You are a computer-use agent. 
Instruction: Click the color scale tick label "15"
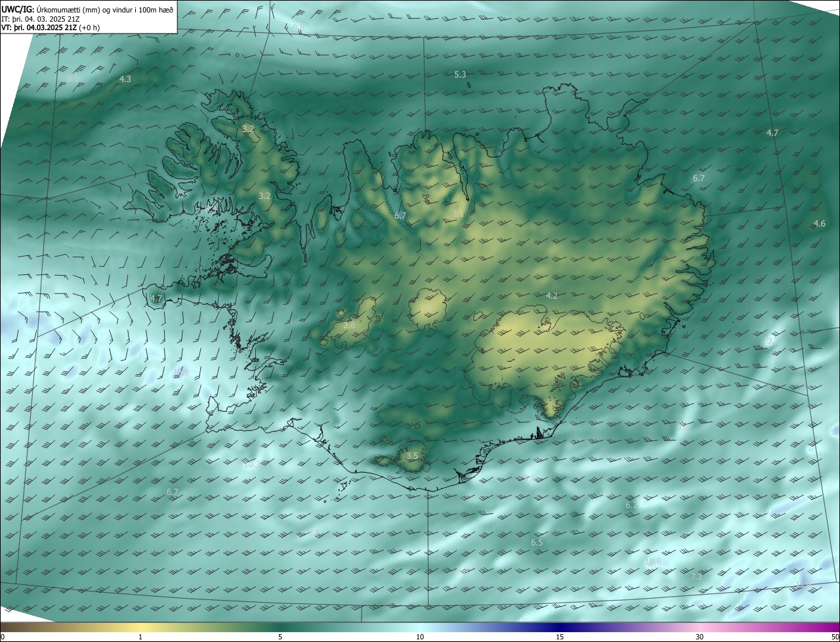coord(560,637)
